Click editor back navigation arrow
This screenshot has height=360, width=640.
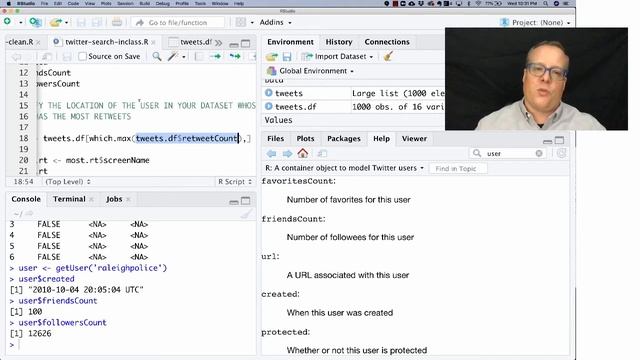(16, 57)
